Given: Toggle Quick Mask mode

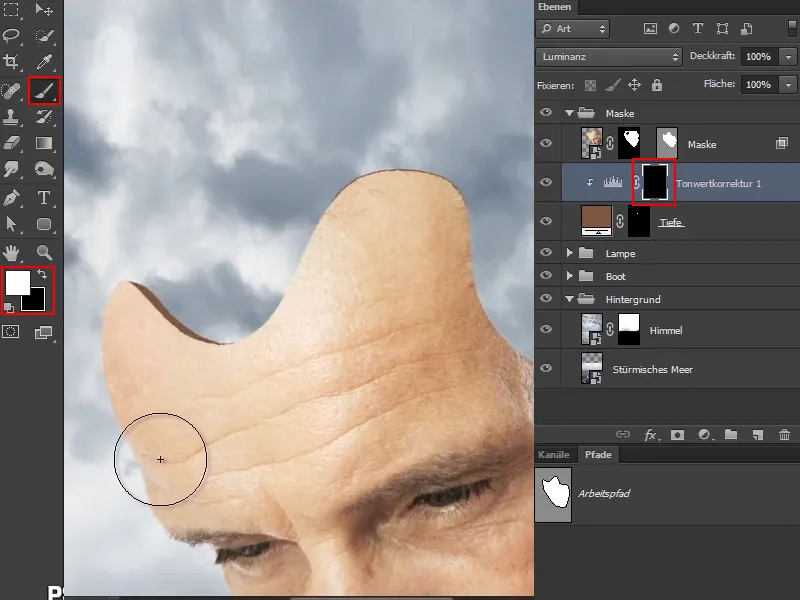Looking at the screenshot, I should pos(11,332).
